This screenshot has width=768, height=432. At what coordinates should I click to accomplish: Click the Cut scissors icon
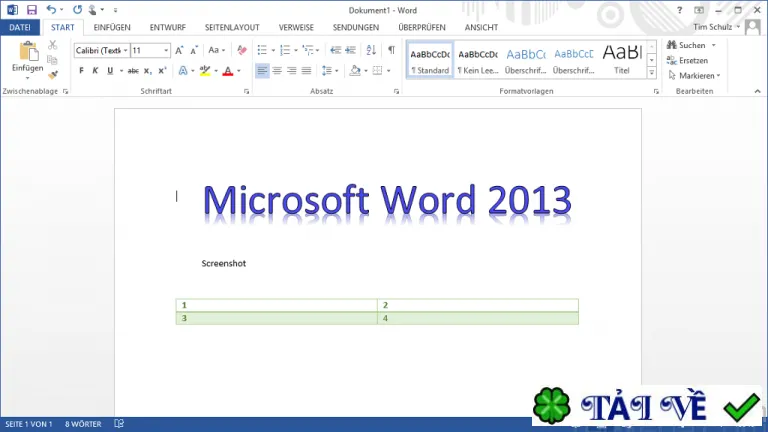coord(53,45)
